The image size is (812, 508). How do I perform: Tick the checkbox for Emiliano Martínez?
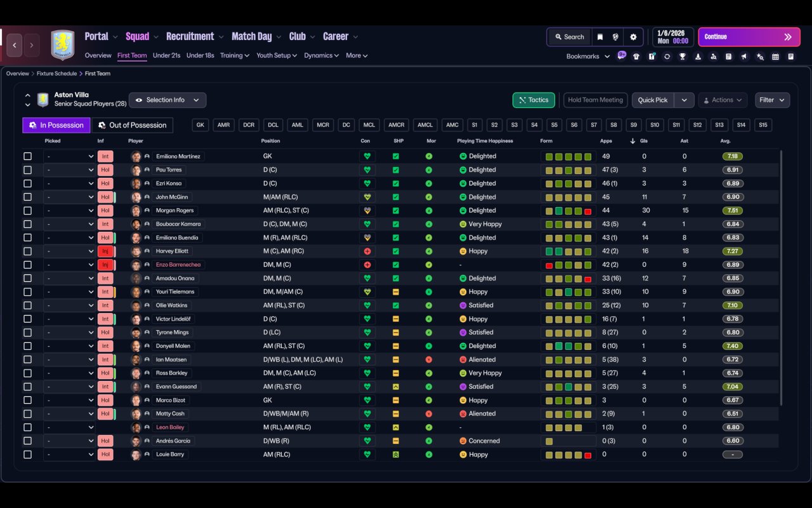[x=27, y=156]
